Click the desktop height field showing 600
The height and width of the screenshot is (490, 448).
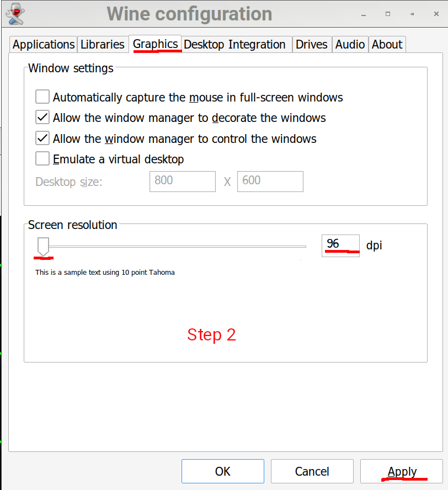(x=270, y=181)
